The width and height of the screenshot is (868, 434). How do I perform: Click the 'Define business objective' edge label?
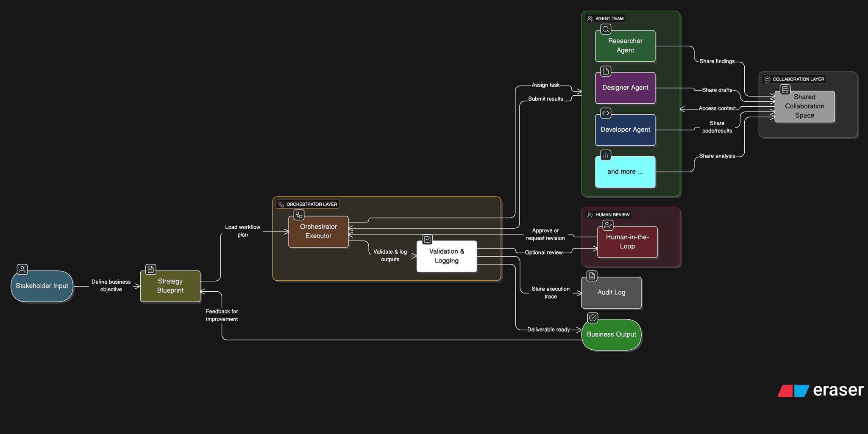(111, 286)
